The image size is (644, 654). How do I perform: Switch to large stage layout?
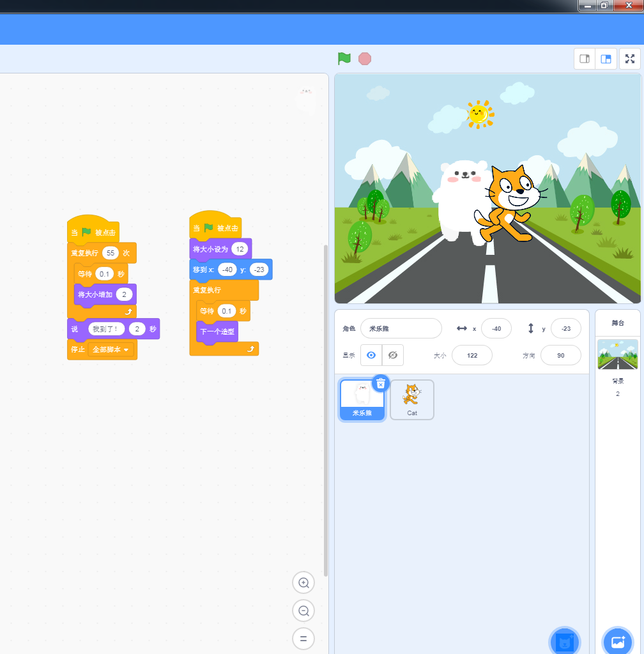(x=606, y=59)
